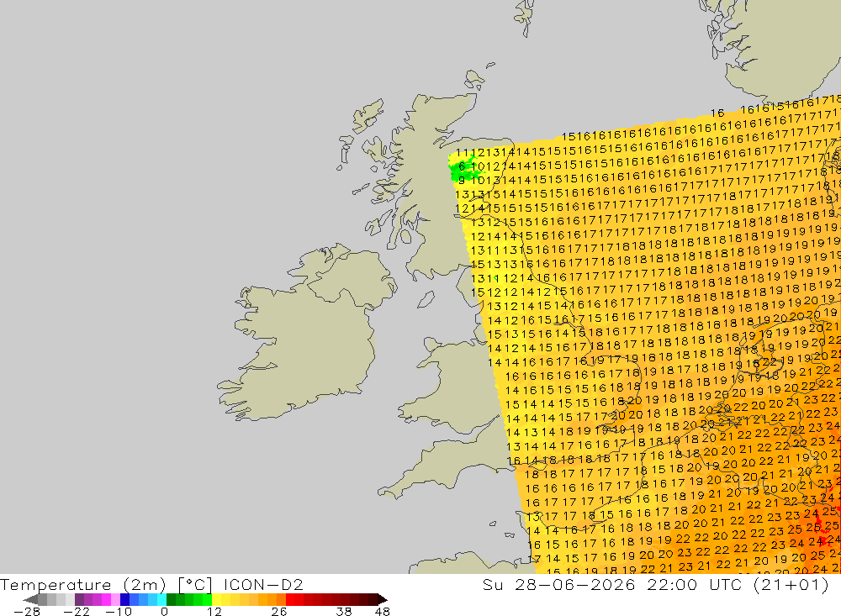The width and height of the screenshot is (841, 616).
Task: Click the "(21+01)" forecast offset text
Action: (791, 584)
